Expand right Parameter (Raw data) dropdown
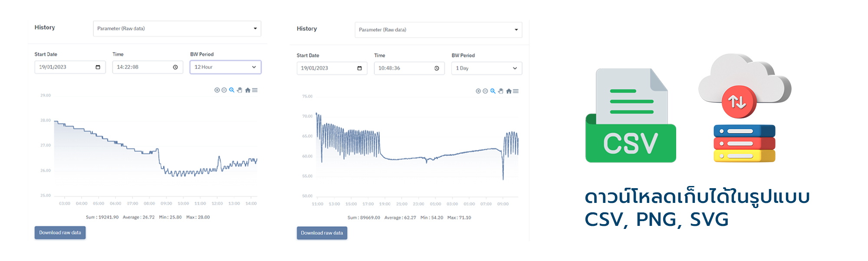Screen dimensions: 868x261 438,30
